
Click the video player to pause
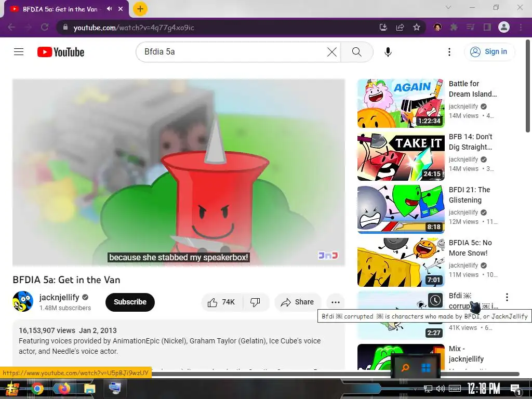pyautogui.click(x=179, y=172)
